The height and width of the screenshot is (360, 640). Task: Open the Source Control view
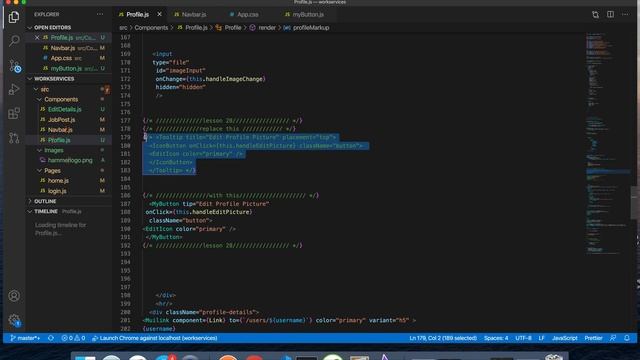(14, 65)
